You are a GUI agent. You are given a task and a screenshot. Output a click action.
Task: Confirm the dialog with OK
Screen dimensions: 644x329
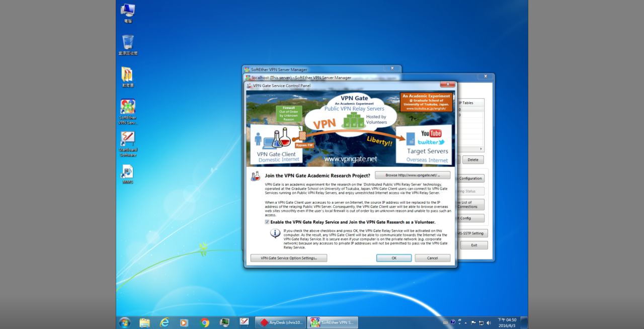(394, 258)
